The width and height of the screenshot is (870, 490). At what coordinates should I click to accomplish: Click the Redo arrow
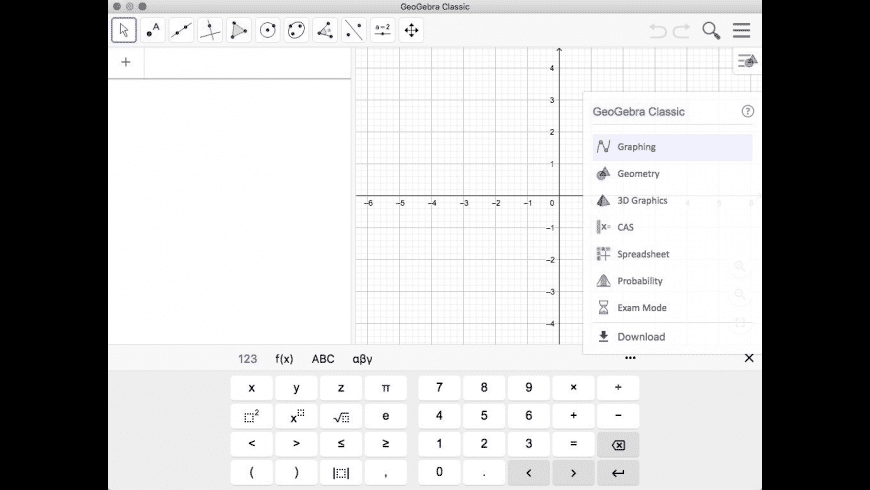(681, 31)
